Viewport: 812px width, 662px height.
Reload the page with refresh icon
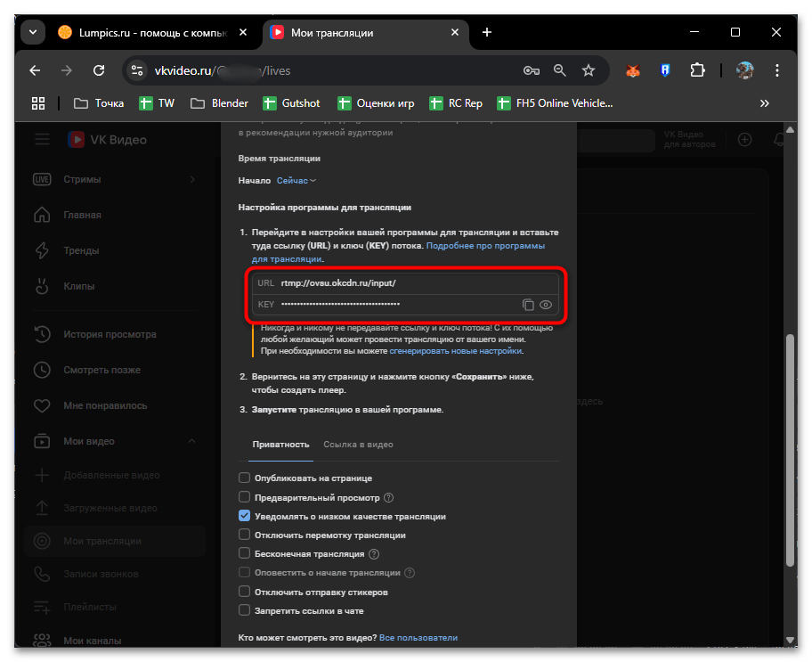[99, 70]
